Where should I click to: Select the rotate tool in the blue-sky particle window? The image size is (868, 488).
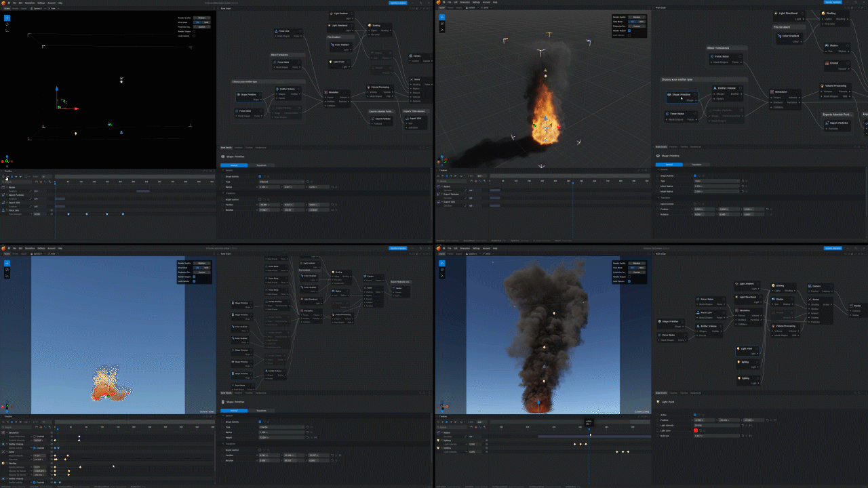7,269
